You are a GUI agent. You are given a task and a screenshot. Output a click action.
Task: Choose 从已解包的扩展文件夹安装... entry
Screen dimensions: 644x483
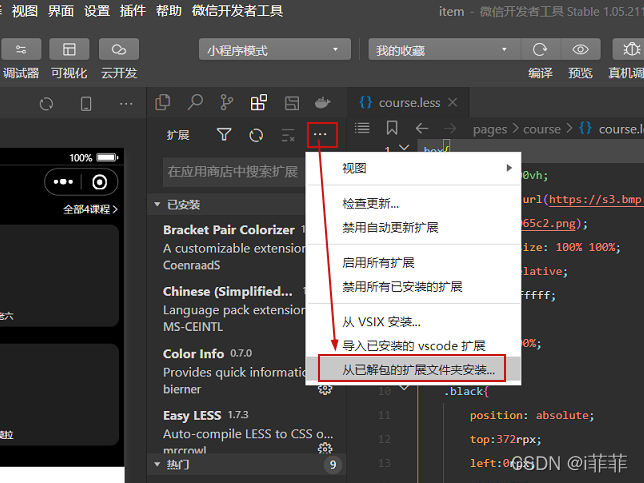(414, 370)
